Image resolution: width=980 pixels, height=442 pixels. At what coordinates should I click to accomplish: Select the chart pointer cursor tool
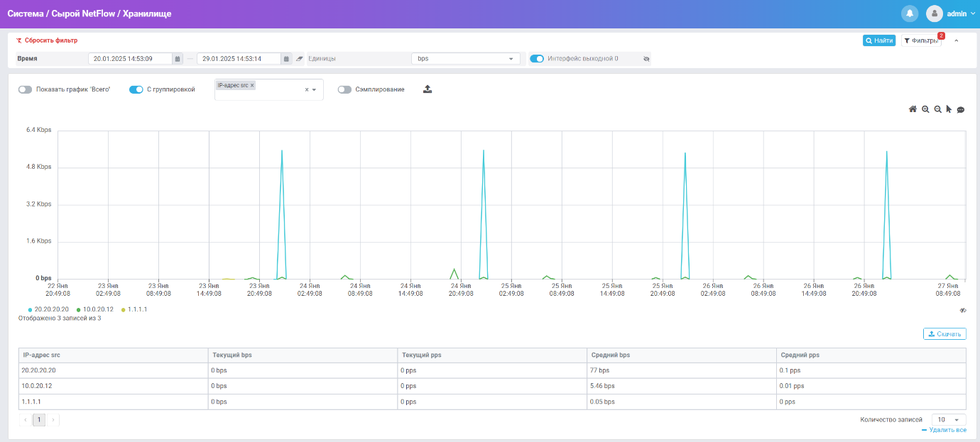(x=949, y=109)
